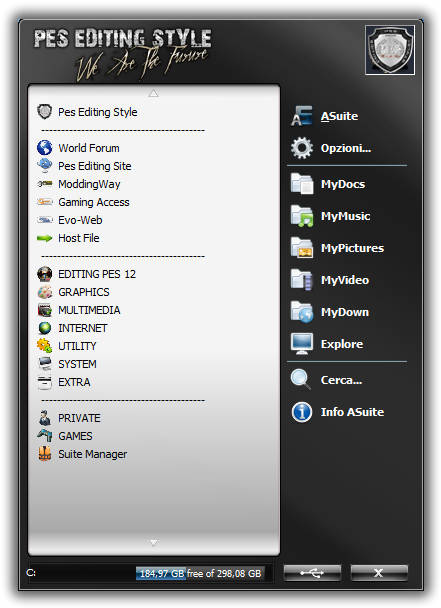Select the "INTERNET" category text
Viewport: 441px width, 608px height.
tap(83, 328)
